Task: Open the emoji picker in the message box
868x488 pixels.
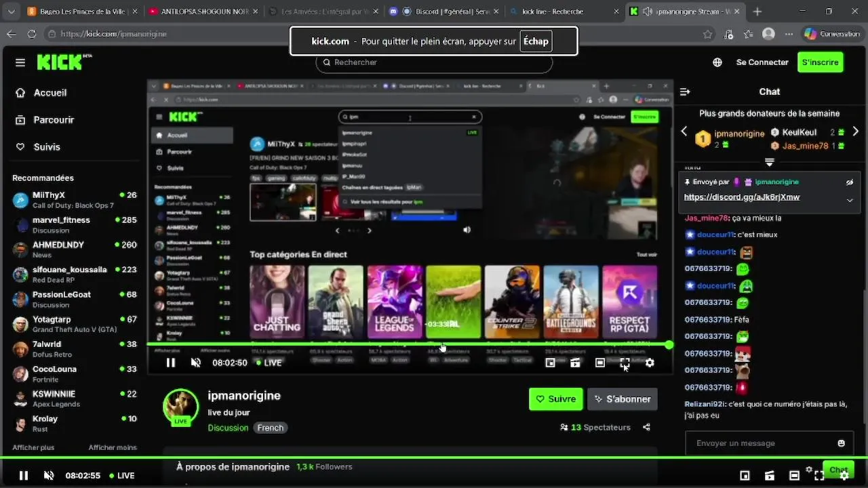Action: [x=842, y=443]
